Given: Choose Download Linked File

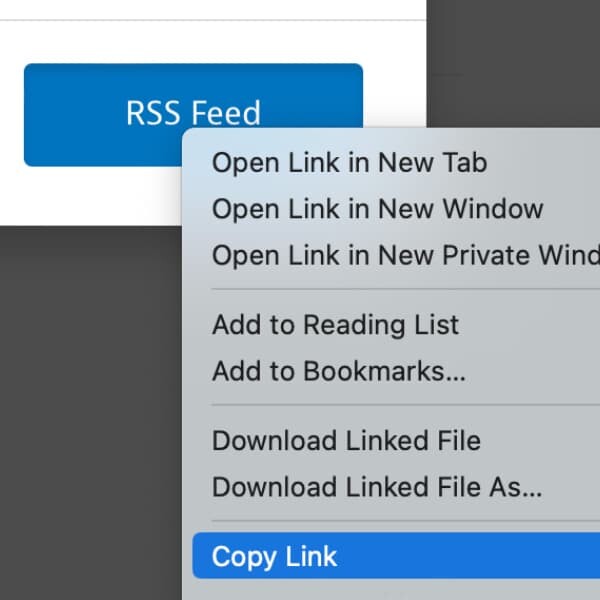Looking at the screenshot, I should point(346,440).
